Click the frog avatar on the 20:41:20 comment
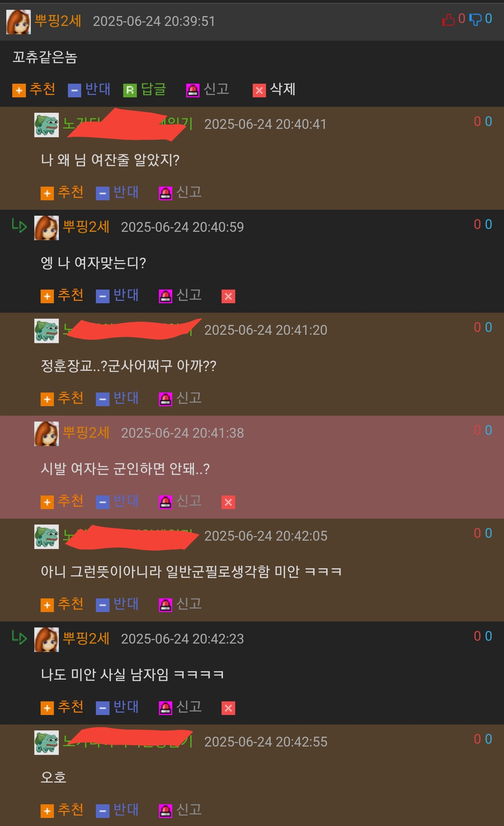 47,331
